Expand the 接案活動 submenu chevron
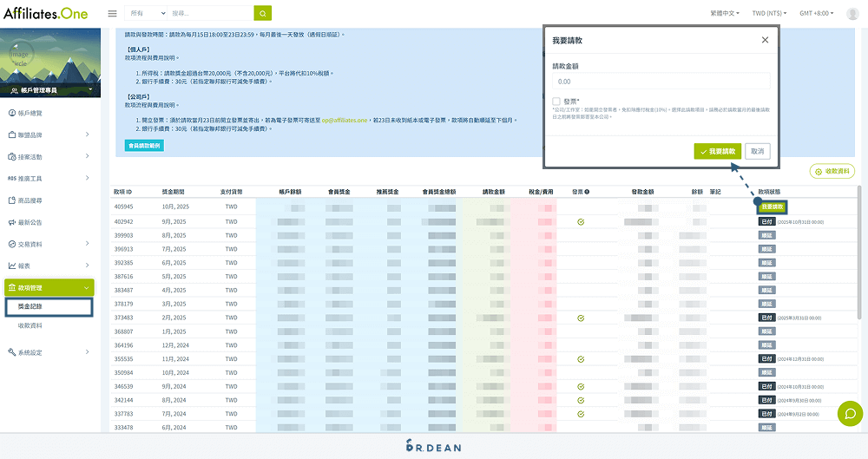Image resolution: width=868 pixels, height=459 pixels. click(x=88, y=156)
